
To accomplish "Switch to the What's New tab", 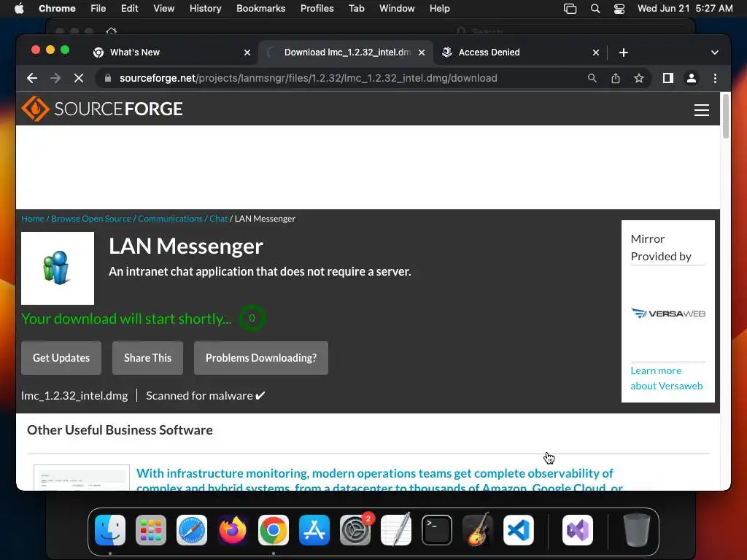I will pos(171,52).
